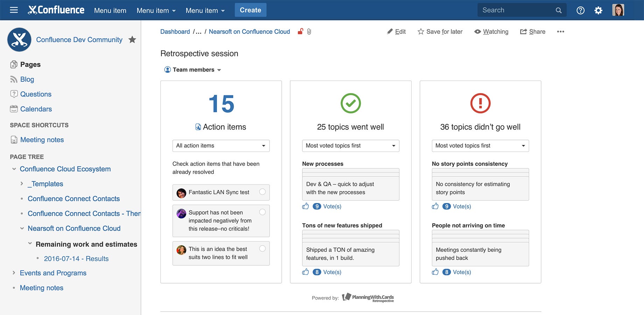Image resolution: width=644 pixels, height=315 pixels.
Task: Open the All action items dropdown
Action: (221, 146)
